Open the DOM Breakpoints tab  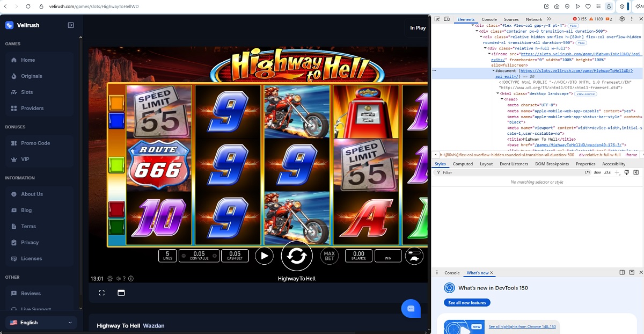552,164
